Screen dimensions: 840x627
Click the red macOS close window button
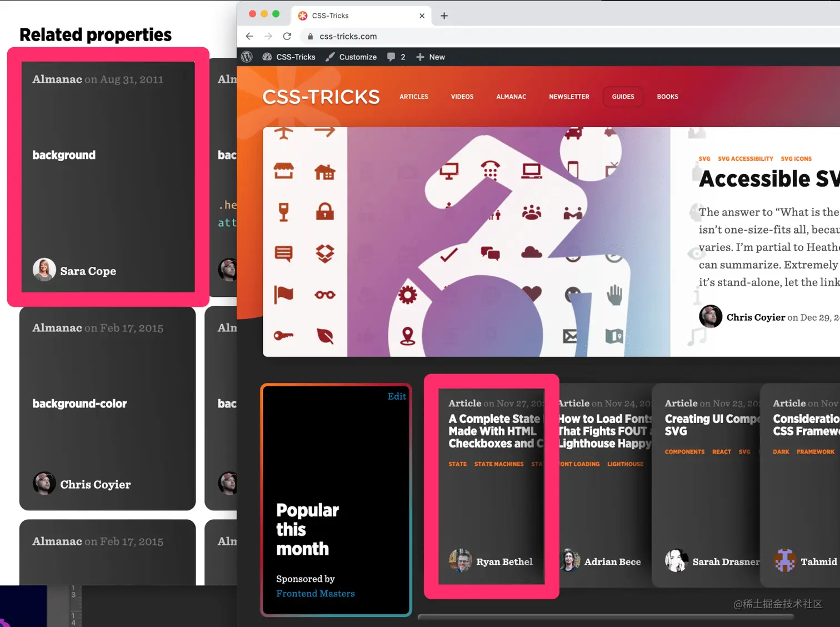point(252,14)
